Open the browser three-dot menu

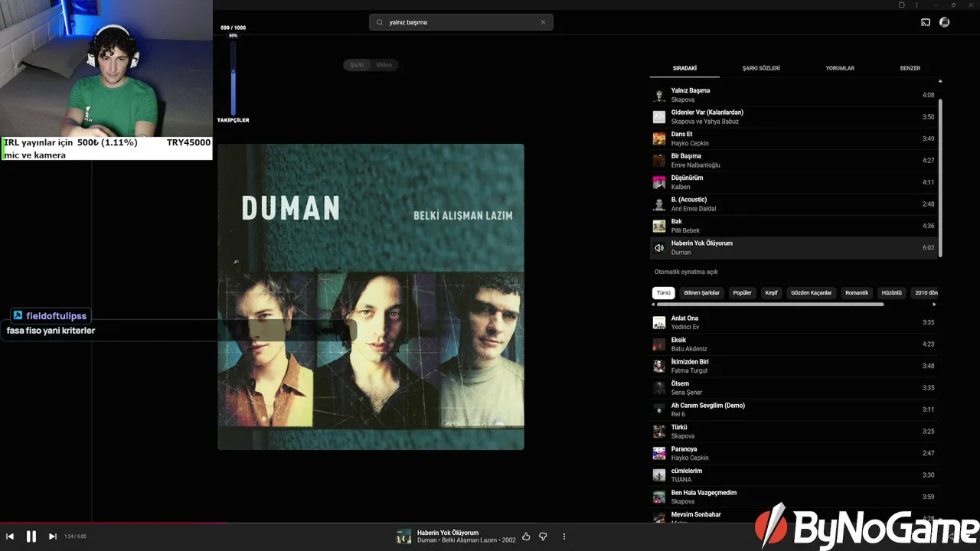coord(916,5)
